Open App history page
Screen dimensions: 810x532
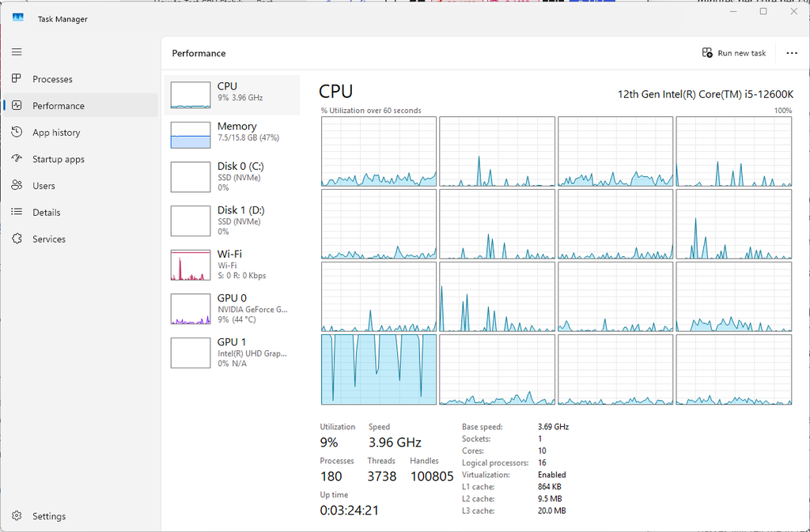click(56, 133)
